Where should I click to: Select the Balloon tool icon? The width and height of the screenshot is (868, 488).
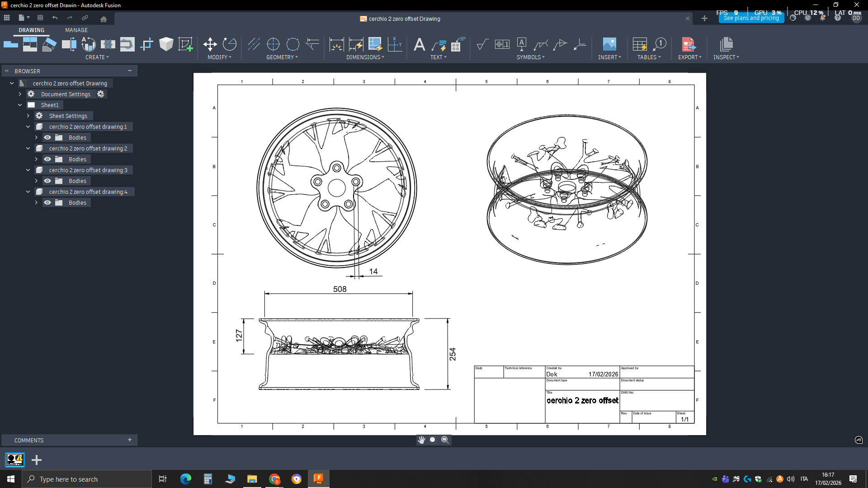pyautogui.click(x=660, y=44)
